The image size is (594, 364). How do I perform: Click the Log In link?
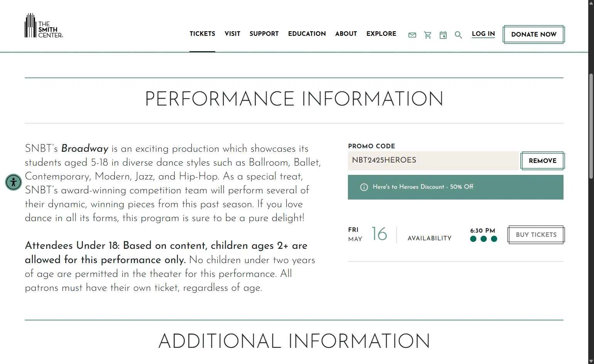tap(483, 34)
